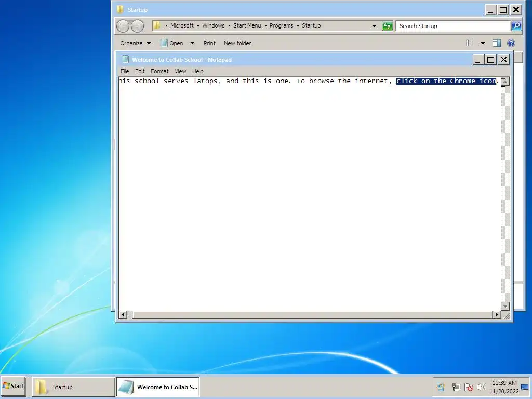This screenshot has height=399, width=532.
Task: Toggle the preview pane icon
Action: 496,43
